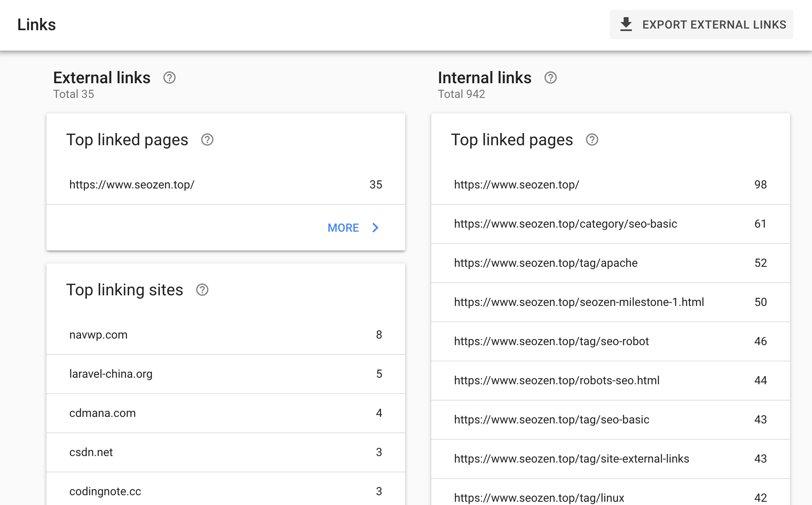Click the Total 942 text
Image resolution: width=812 pixels, height=505 pixels.
[461, 94]
